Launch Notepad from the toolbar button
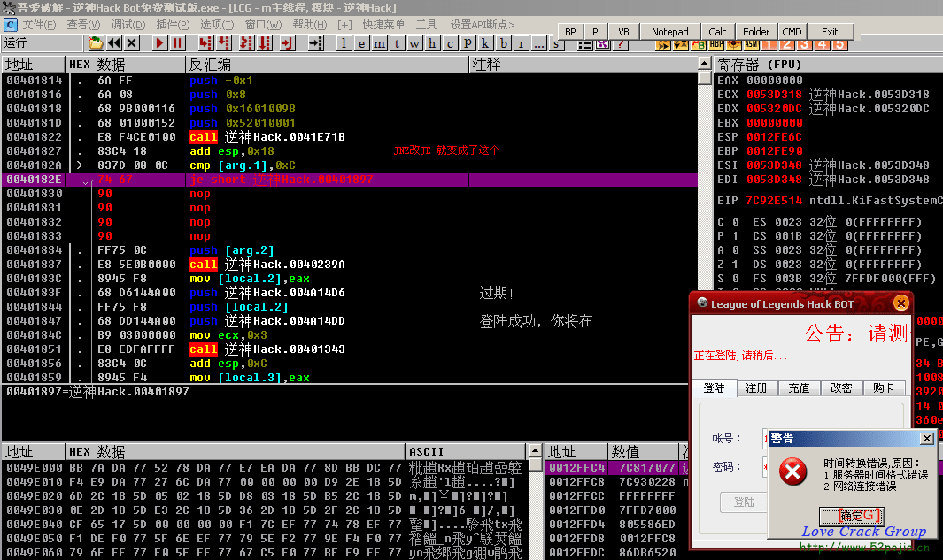 click(670, 32)
